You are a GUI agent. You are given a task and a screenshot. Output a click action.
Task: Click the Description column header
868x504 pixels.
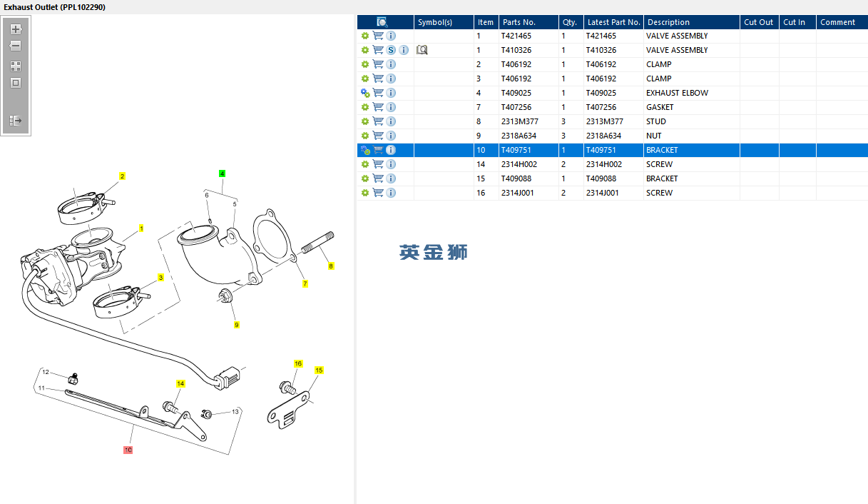(668, 22)
